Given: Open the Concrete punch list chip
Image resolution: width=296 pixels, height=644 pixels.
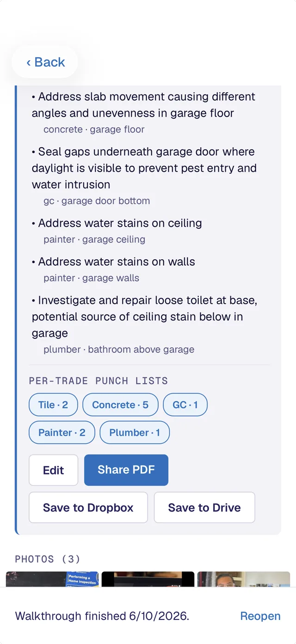Looking at the screenshot, I should [x=120, y=405].
